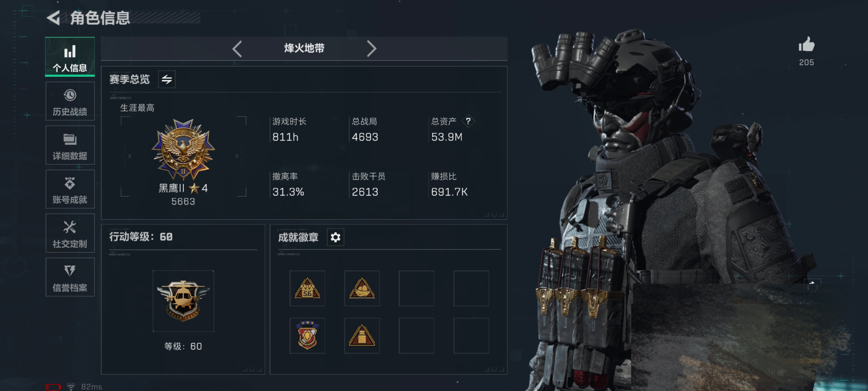Share character with the arrow icon near model

click(812, 284)
